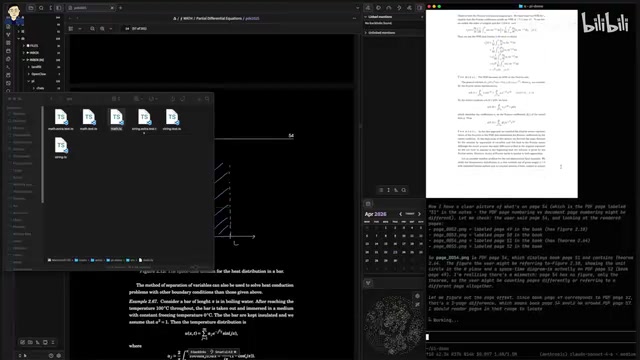The width and height of the screenshot is (640, 360).
Task: Expand the Linked mentions section
Action: pyautogui.click(x=379, y=17)
